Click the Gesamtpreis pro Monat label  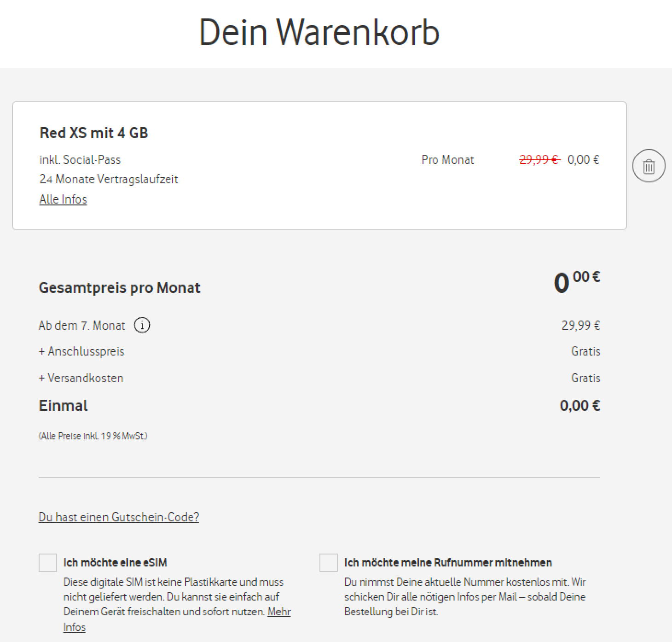120,288
